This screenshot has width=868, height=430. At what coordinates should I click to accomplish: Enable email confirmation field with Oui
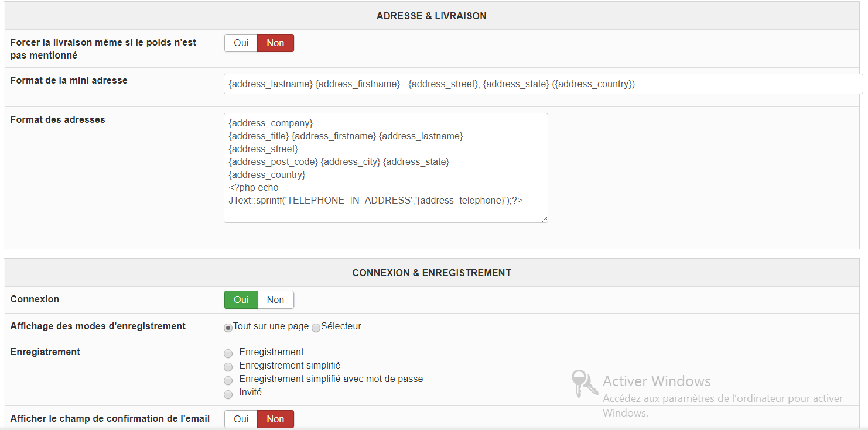[241, 419]
